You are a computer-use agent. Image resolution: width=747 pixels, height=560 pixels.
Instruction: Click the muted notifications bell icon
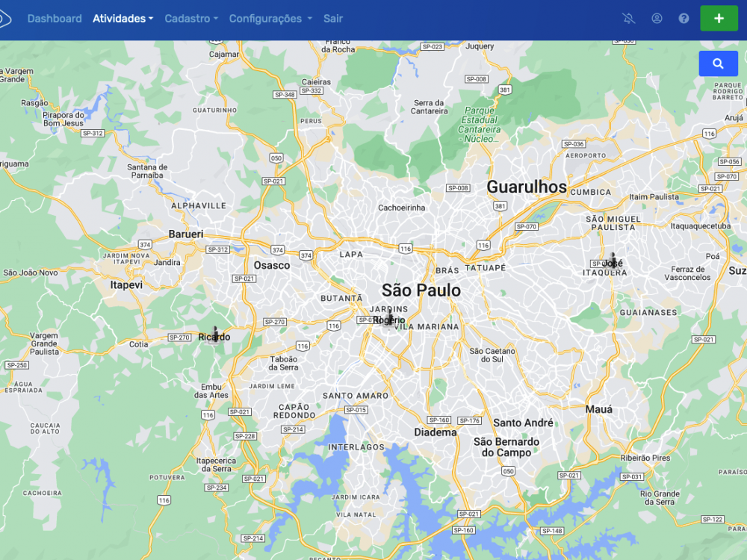(x=629, y=19)
